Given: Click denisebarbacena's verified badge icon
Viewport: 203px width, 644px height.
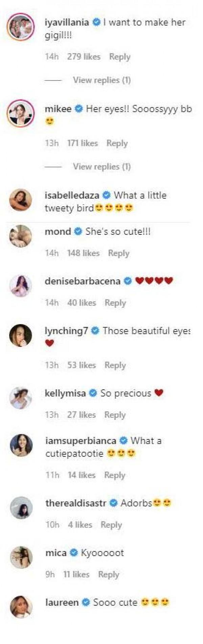Looking at the screenshot, I should (x=128, y=281).
